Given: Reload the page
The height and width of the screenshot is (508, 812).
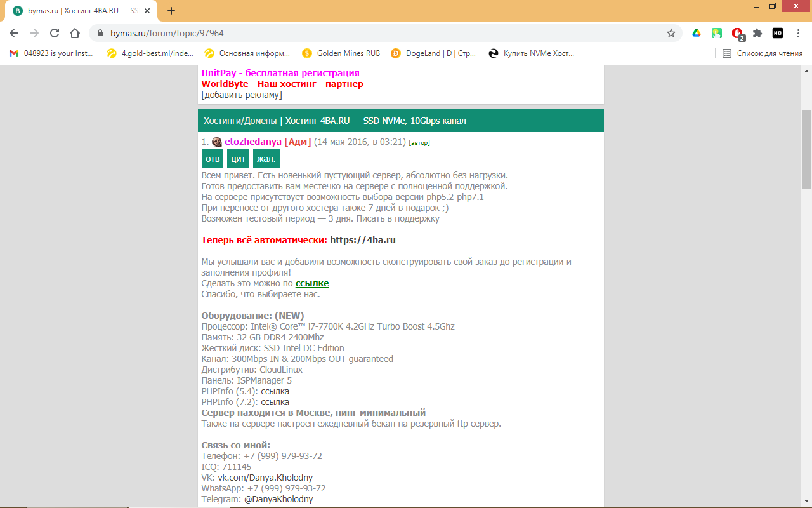Looking at the screenshot, I should pyautogui.click(x=55, y=33).
